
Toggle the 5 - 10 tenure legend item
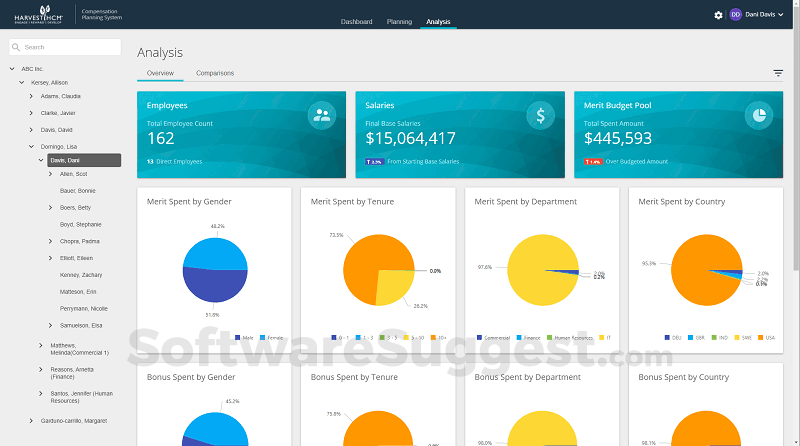[414, 338]
